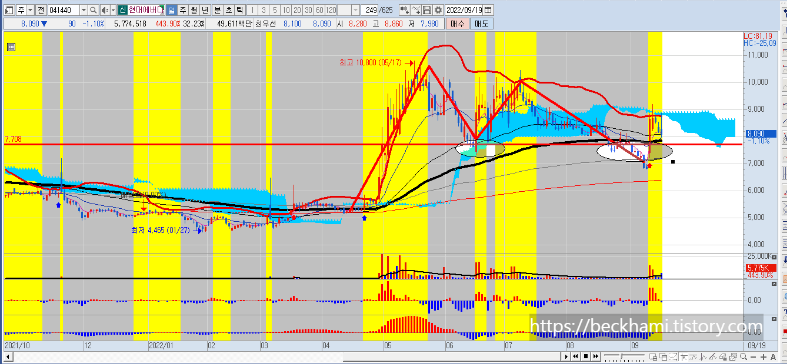Click the date field 2022/09/19

tap(465, 10)
